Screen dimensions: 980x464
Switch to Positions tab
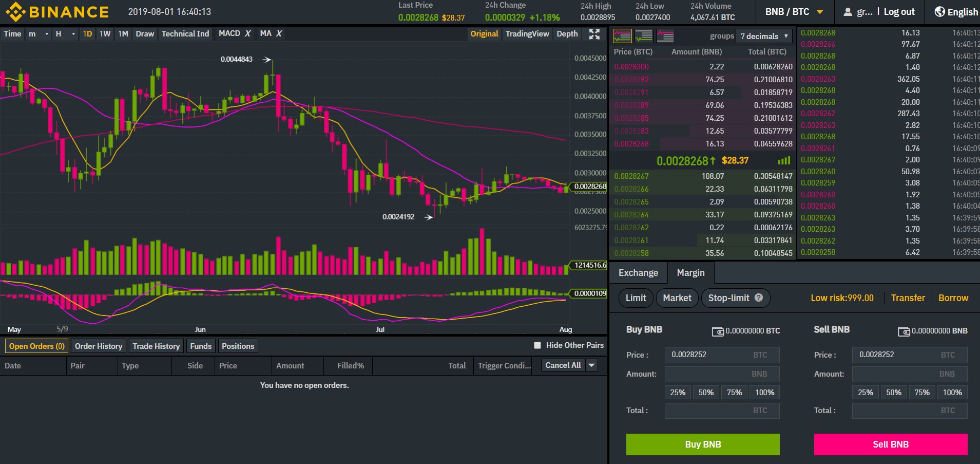(x=238, y=346)
